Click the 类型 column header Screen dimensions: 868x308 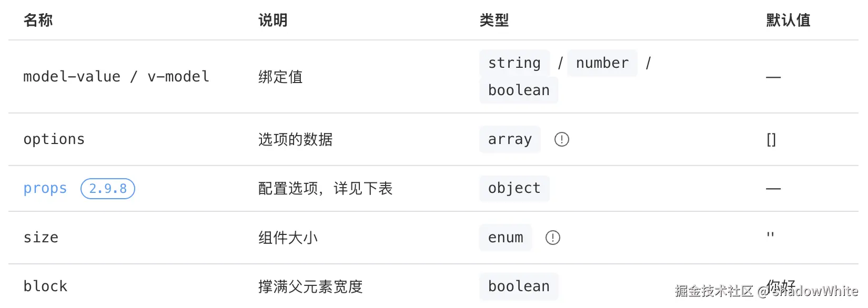(x=494, y=20)
